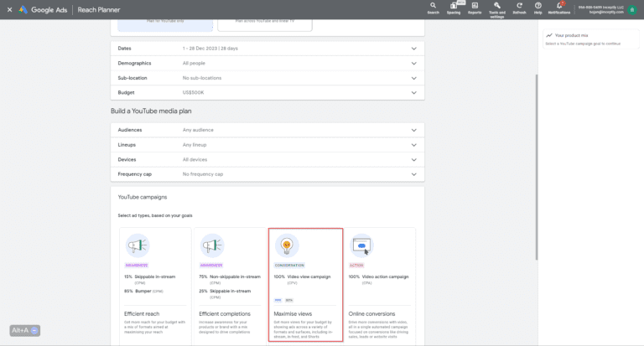Image resolution: width=644 pixels, height=346 pixels.
Task: Expand the Frequency cap row chevron
Action: [x=414, y=174]
